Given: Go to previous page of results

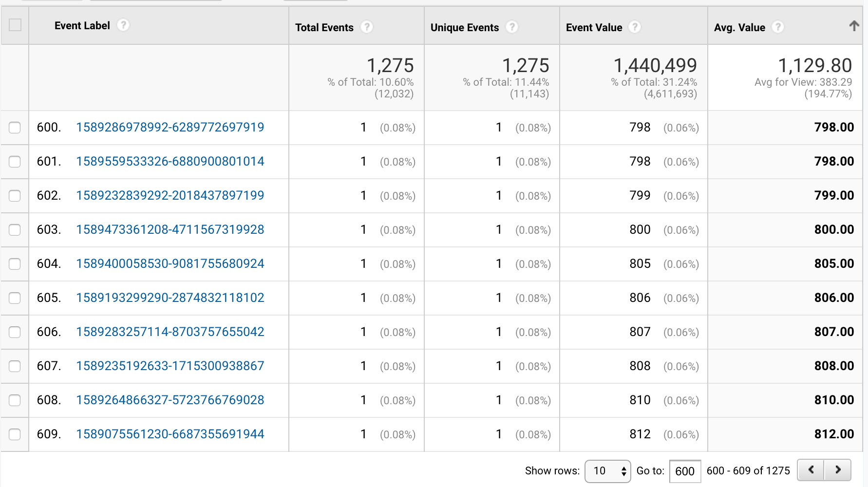Looking at the screenshot, I should (811, 470).
